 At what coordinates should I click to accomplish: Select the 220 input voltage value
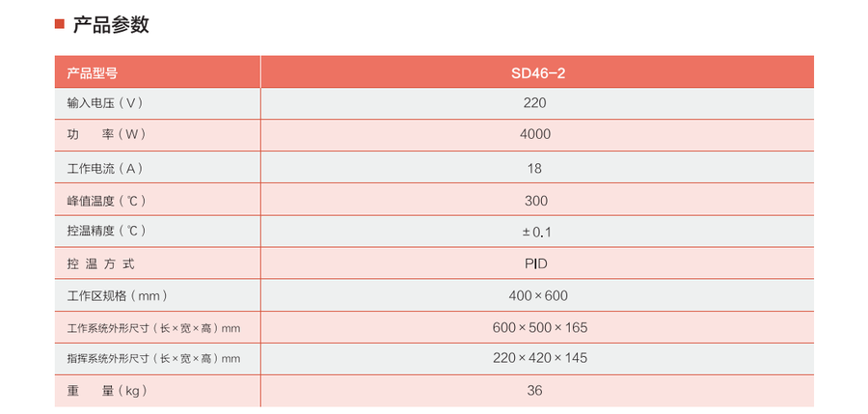(x=534, y=103)
